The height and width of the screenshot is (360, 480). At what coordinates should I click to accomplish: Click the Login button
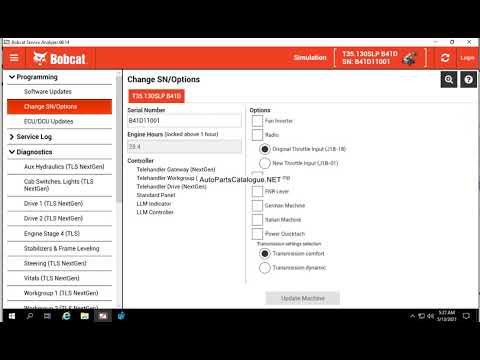coord(467,58)
